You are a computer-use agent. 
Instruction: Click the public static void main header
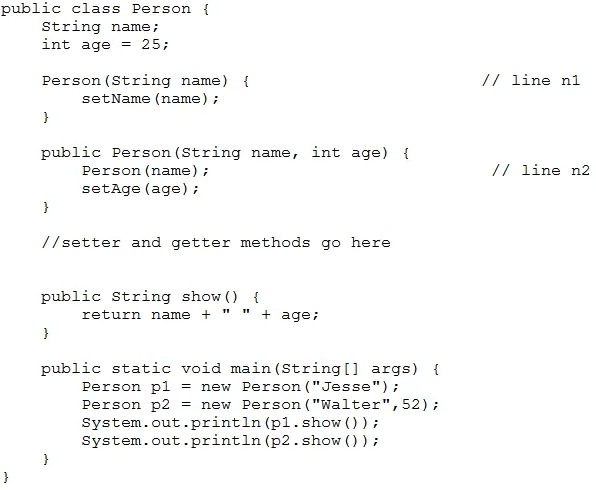(x=240, y=369)
